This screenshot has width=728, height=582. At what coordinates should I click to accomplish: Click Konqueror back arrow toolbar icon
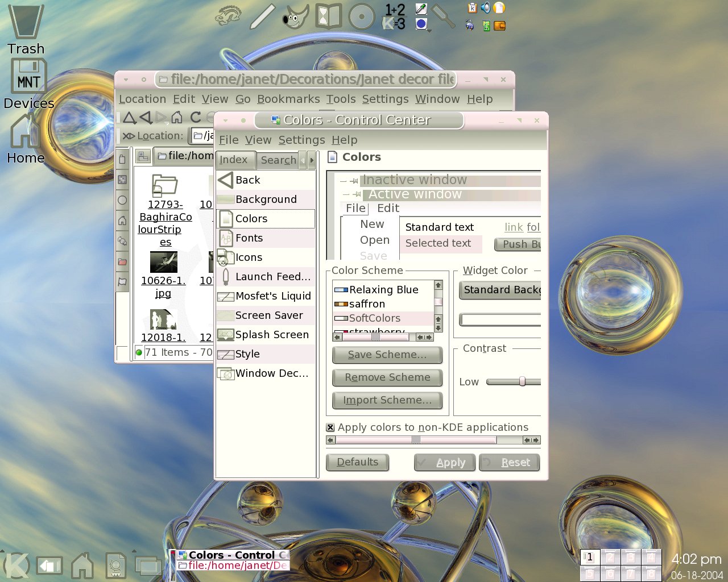(x=146, y=118)
